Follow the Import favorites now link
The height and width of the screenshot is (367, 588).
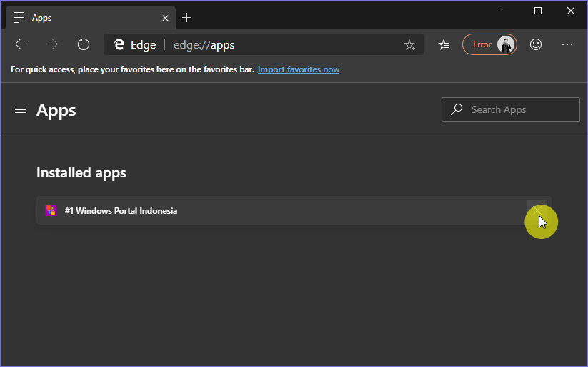click(x=299, y=69)
